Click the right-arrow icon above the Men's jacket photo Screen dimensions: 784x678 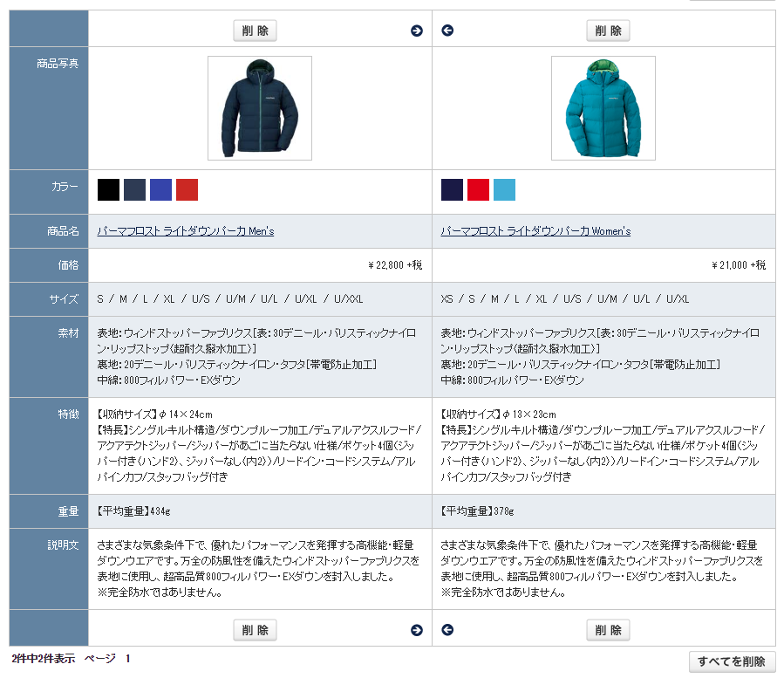point(417,31)
